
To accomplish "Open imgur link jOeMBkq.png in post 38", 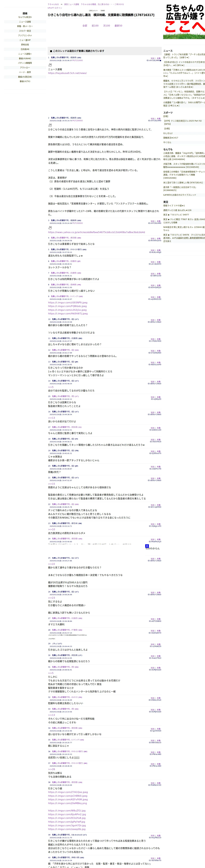I will [67, 803].
